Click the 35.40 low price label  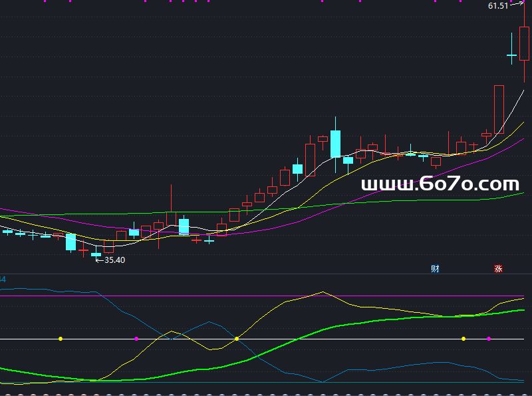(x=114, y=260)
